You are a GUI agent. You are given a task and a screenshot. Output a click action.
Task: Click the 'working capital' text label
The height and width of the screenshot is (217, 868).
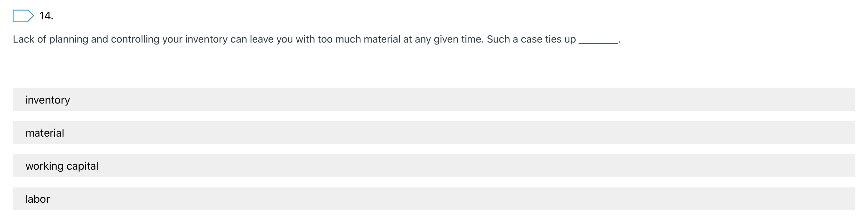[x=62, y=166]
